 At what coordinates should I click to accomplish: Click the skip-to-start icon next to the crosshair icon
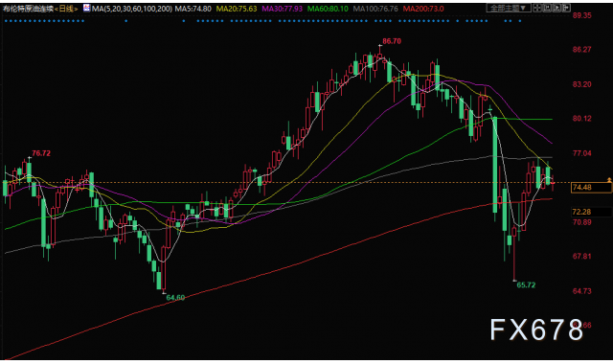point(547,8)
